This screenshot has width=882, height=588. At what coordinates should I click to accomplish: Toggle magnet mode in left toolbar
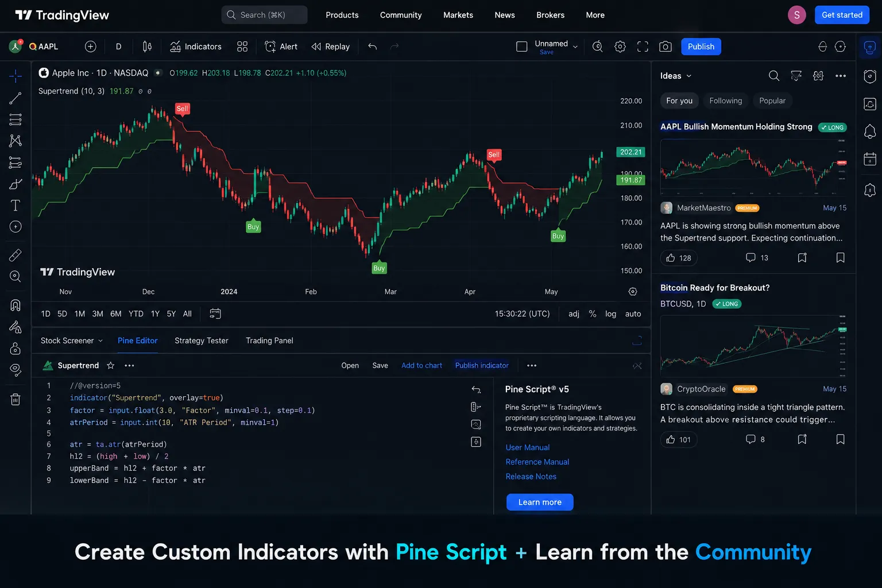coord(16,305)
